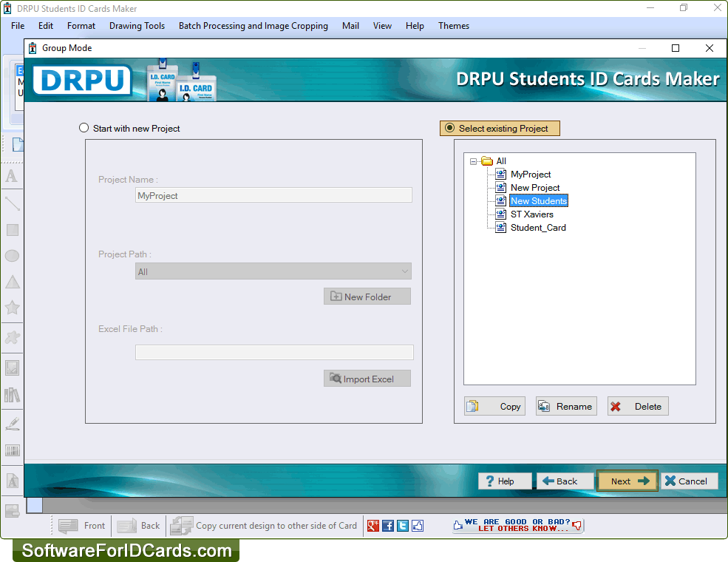
Task: Open the Themes menu
Action: [454, 26]
